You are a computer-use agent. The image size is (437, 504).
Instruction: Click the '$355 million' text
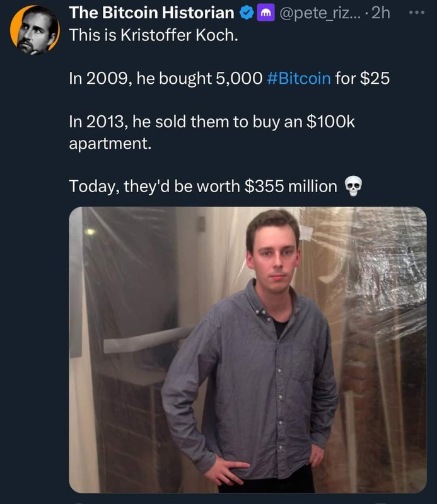(291, 186)
